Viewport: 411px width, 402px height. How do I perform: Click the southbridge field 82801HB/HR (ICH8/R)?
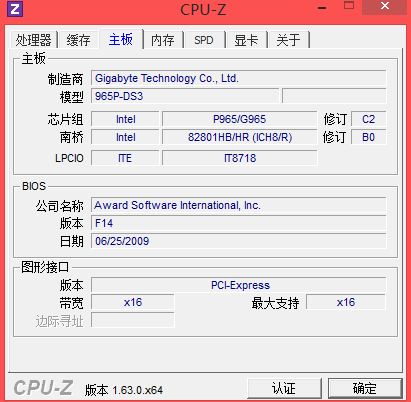click(239, 137)
